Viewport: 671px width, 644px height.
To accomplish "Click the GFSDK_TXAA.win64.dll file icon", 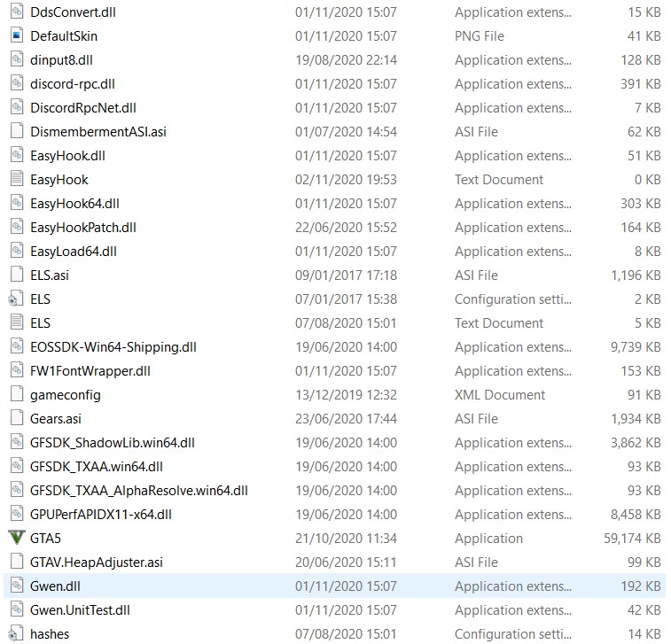I will 17,466.
